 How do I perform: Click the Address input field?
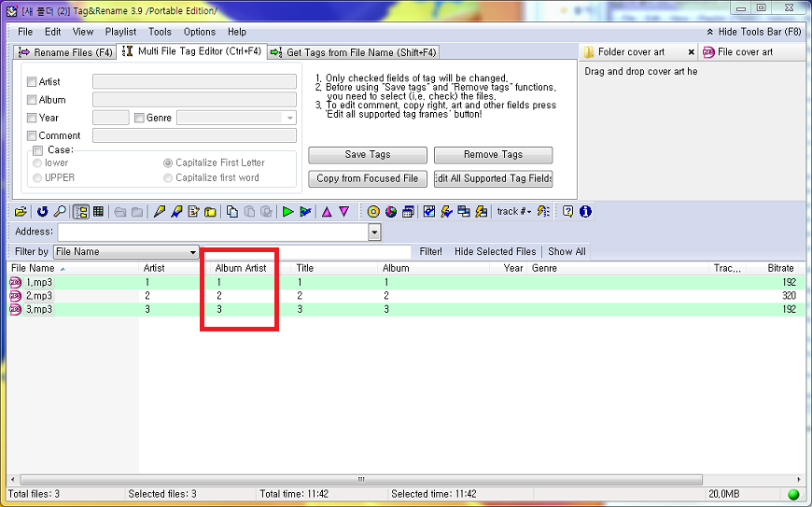[x=214, y=232]
